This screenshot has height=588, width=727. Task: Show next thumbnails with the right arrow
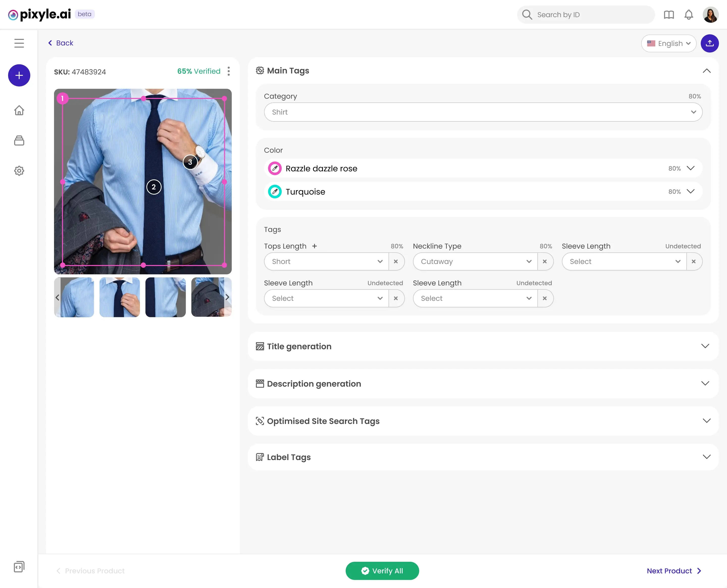point(227,297)
